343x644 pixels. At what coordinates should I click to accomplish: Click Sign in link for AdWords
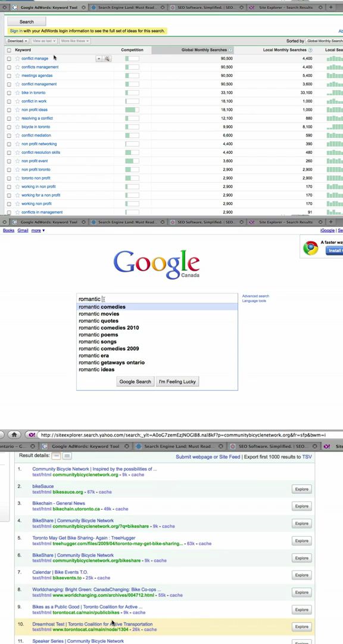[x=16, y=31]
